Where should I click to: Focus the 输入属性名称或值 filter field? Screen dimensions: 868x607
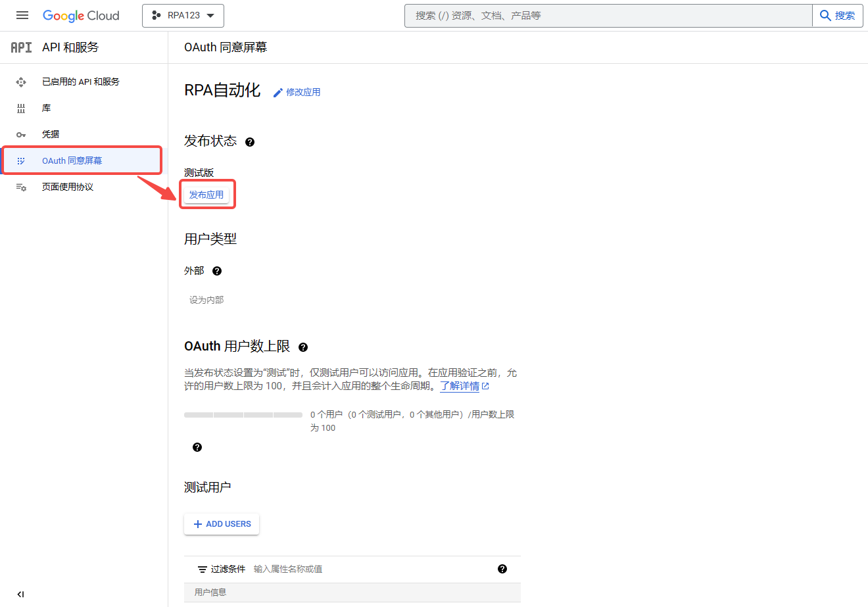click(x=368, y=569)
